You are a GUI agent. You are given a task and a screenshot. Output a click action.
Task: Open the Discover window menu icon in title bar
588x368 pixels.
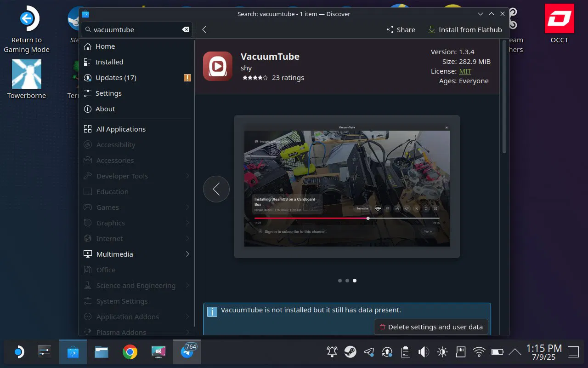click(x=85, y=14)
